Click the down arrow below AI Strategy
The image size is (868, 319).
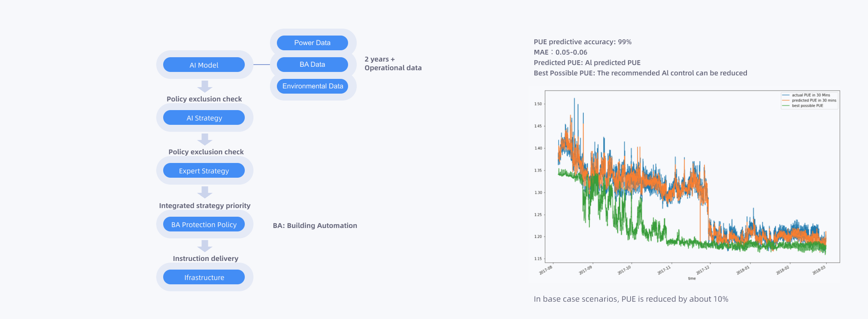point(204,139)
